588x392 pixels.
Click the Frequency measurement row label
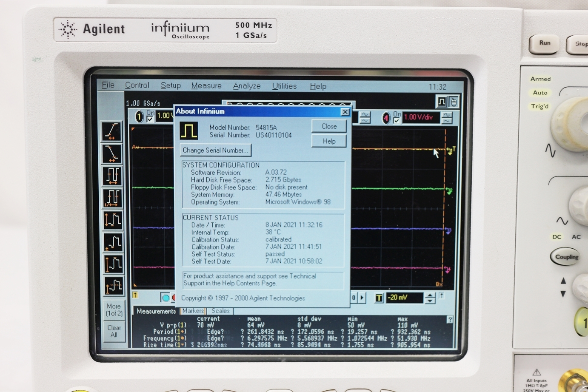(165, 338)
